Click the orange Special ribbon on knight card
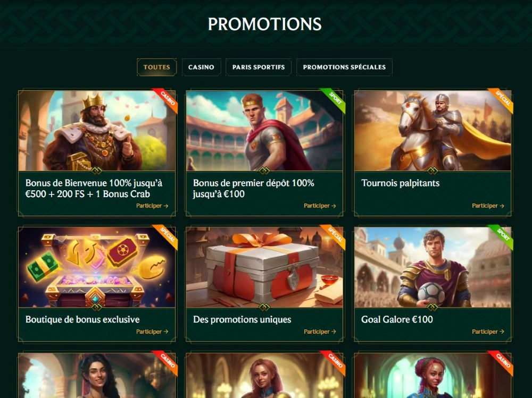 (x=502, y=99)
